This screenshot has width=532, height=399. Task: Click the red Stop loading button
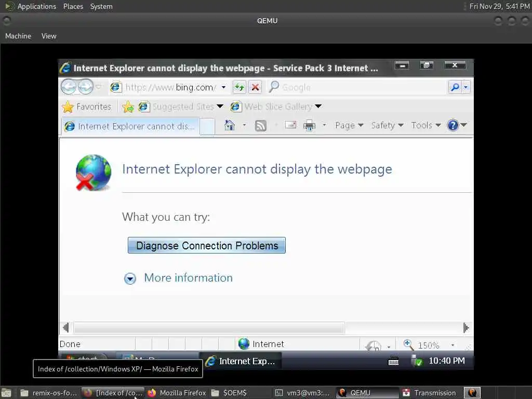tap(255, 87)
